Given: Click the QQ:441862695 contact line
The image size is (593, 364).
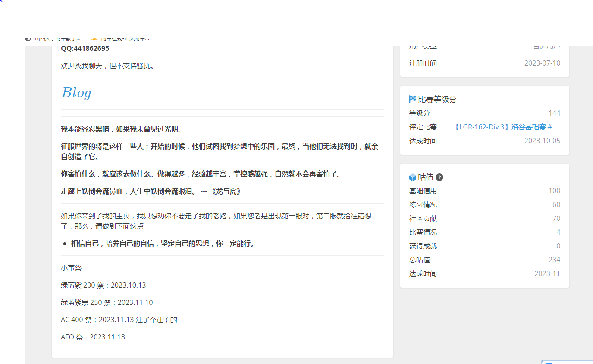Looking at the screenshot, I should click(85, 48).
